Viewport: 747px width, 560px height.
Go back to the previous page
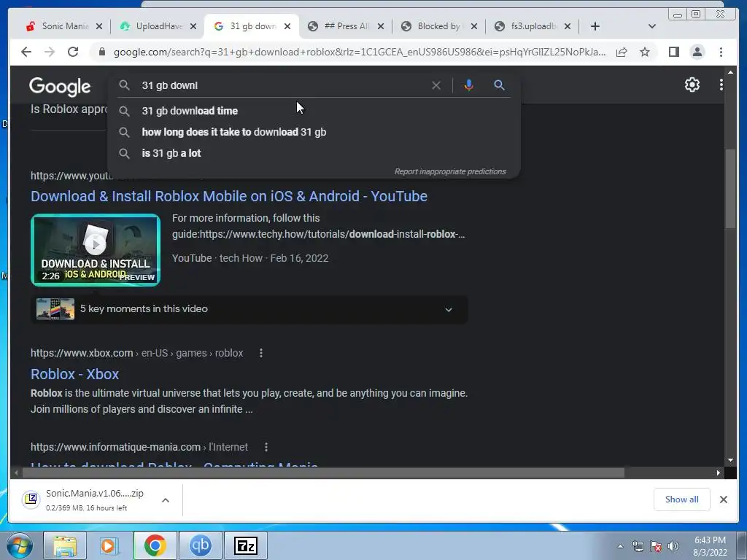tap(26, 52)
